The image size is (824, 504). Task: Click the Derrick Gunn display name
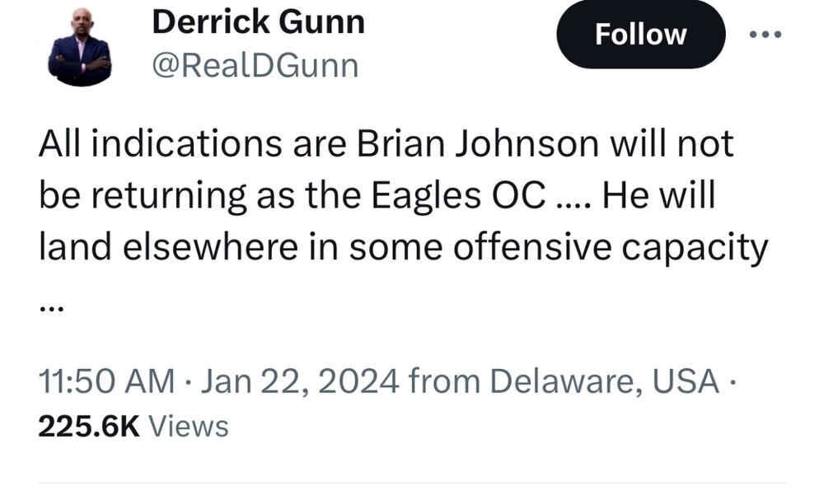tap(258, 22)
